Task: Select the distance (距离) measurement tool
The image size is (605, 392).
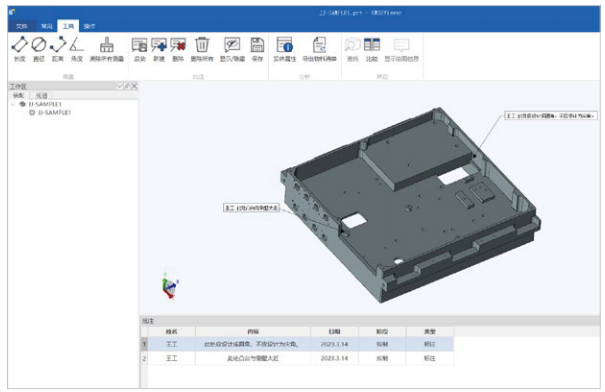Action: tap(58, 49)
